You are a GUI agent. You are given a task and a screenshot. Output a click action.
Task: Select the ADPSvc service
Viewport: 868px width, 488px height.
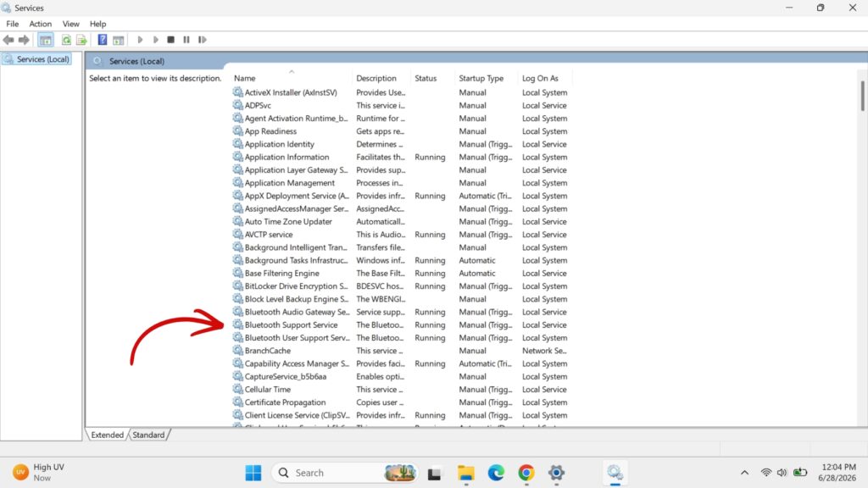401,105
